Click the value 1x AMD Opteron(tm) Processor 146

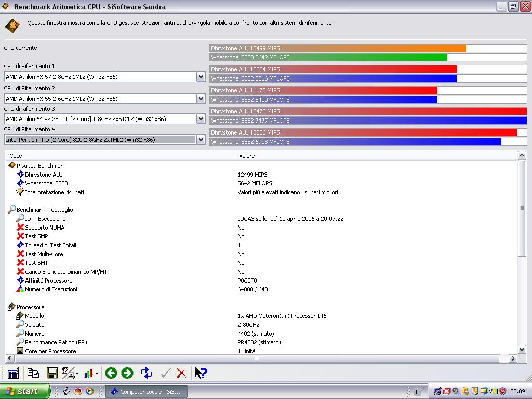(x=282, y=316)
